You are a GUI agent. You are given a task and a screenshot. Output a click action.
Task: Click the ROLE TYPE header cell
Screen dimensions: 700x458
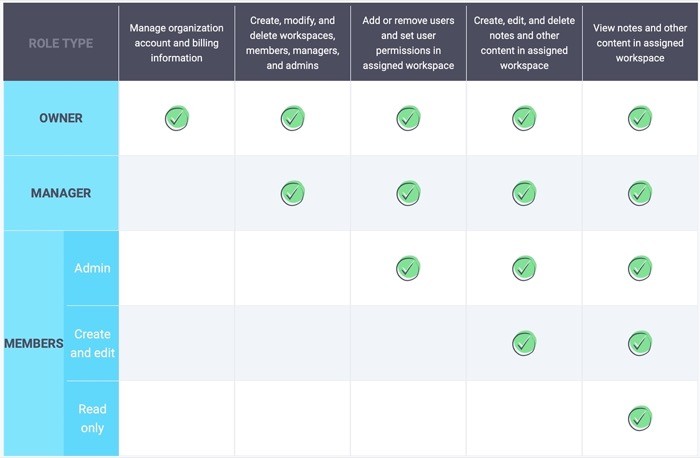click(60, 44)
